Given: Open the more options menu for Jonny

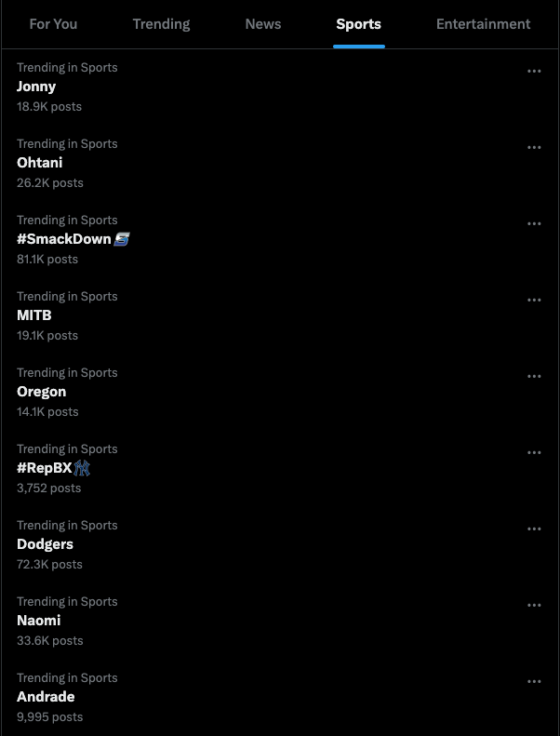Looking at the screenshot, I should [x=534, y=72].
